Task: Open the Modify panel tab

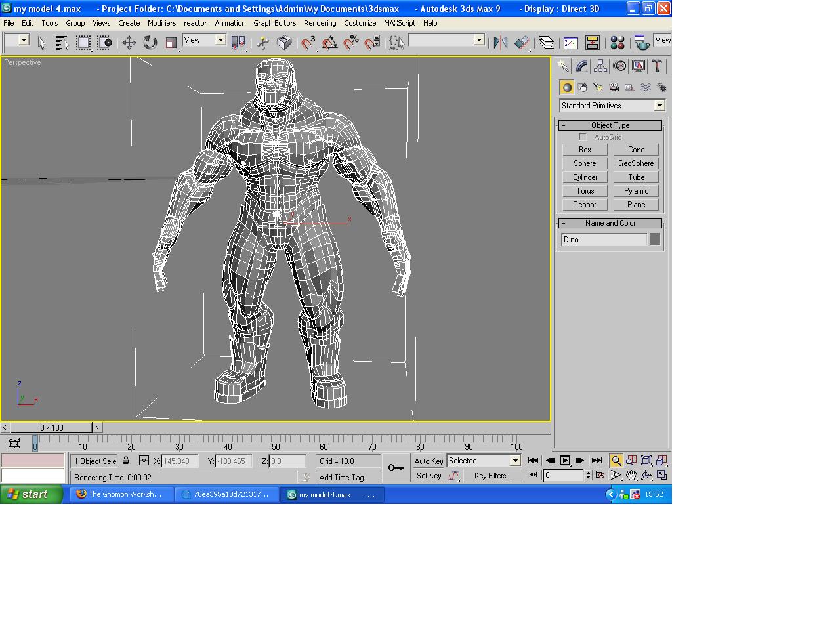Action: 581,66
